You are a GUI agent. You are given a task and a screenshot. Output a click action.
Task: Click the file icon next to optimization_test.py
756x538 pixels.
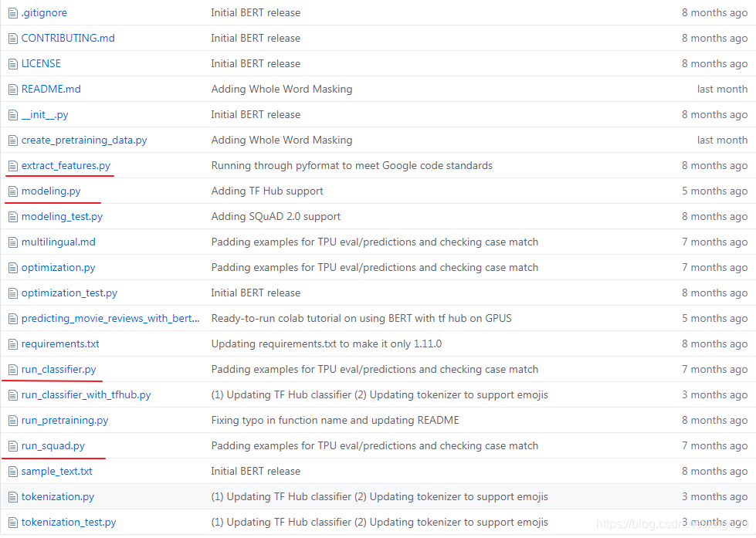(13, 293)
